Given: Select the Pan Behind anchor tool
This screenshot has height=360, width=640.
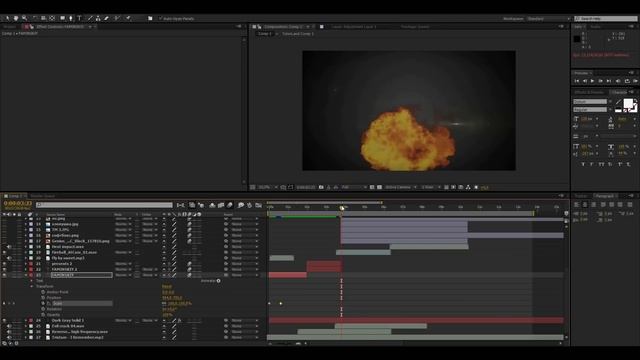Looking at the screenshot, I should [x=52, y=18].
